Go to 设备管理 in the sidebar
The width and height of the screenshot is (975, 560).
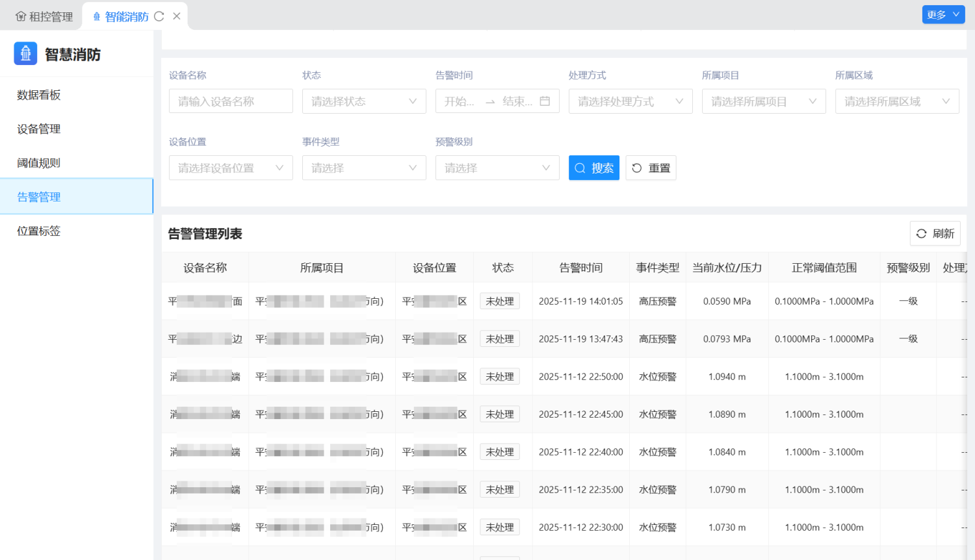(39, 129)
